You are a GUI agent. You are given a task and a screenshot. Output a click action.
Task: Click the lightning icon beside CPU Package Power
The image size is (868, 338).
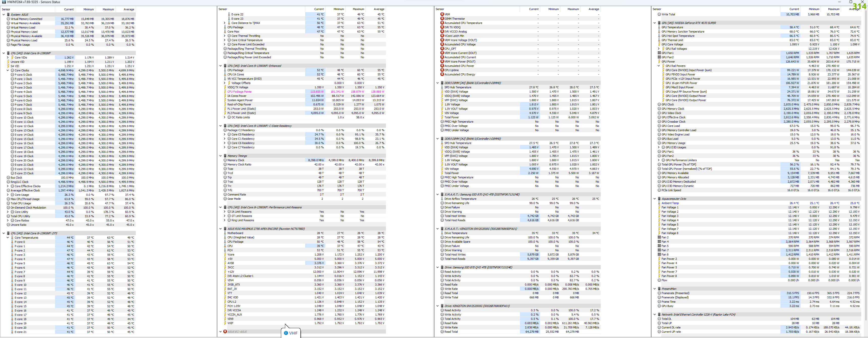(225, 92)
